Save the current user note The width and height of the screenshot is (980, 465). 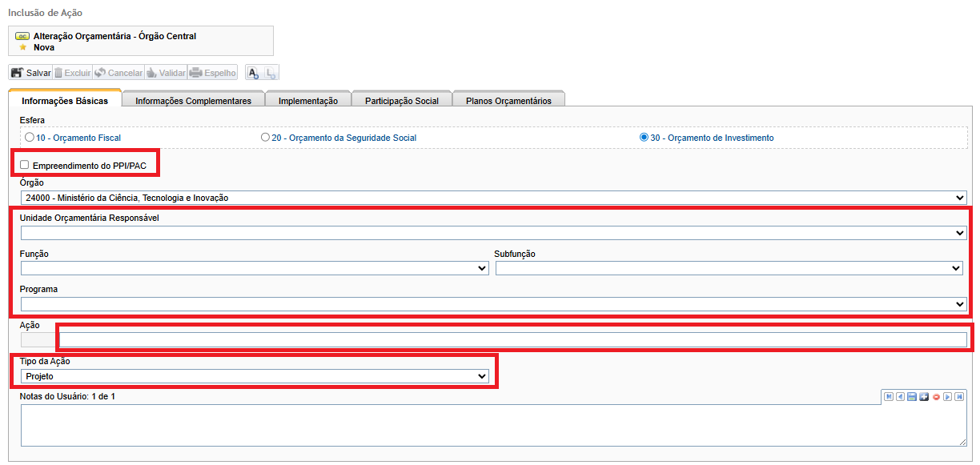click(x=912, y=396)
